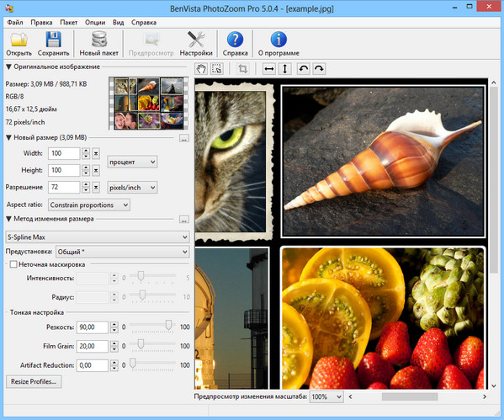Open the Опции menu

95,23
